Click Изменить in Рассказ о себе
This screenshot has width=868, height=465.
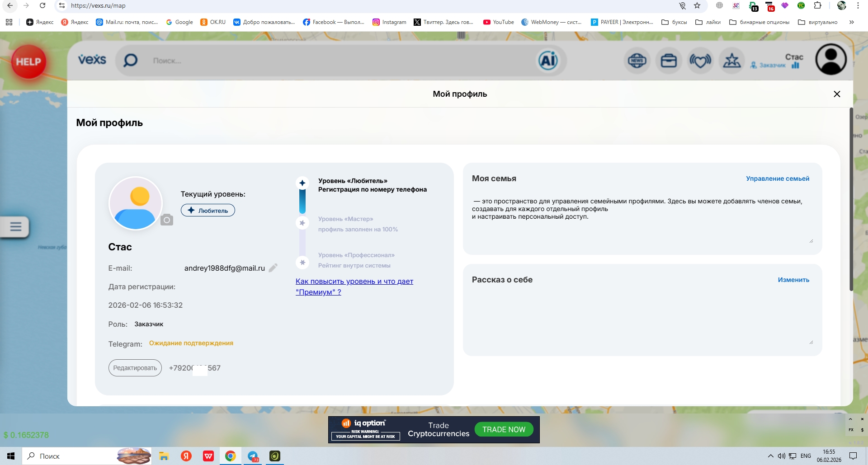[x=793, y=280]
